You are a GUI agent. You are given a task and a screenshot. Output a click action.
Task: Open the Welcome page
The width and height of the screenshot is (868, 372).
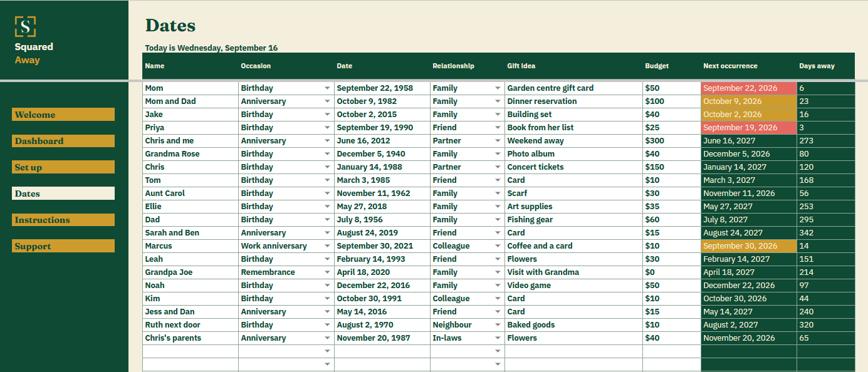pos(63,115)
